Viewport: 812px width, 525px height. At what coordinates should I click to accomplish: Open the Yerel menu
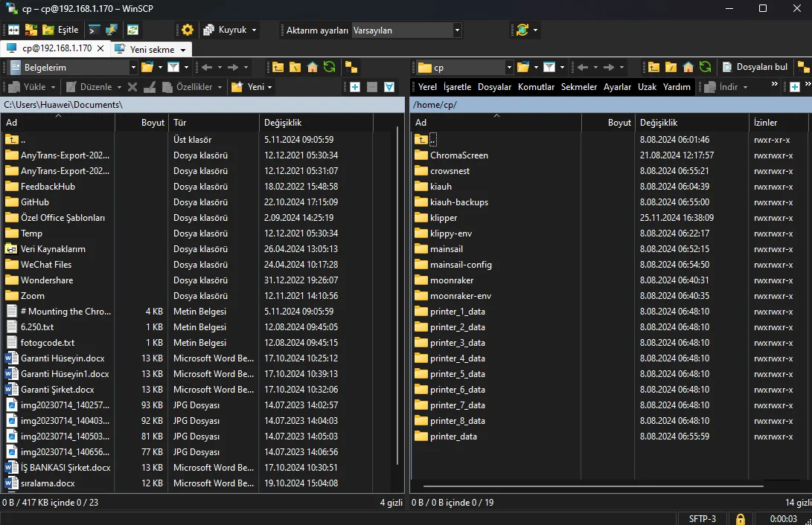pos(427,87)
